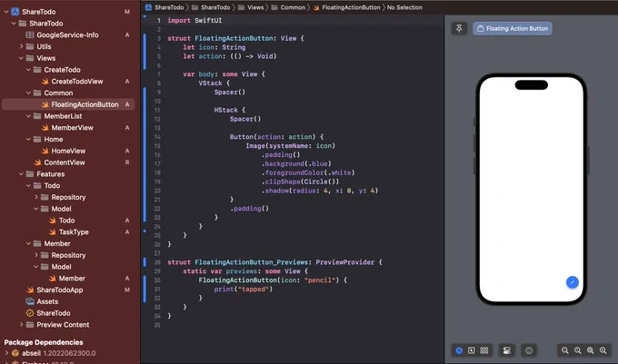Click the '.background(.blue)' modifier line
The width and height of the screenshot is (618, 364).
coord(296,163)
